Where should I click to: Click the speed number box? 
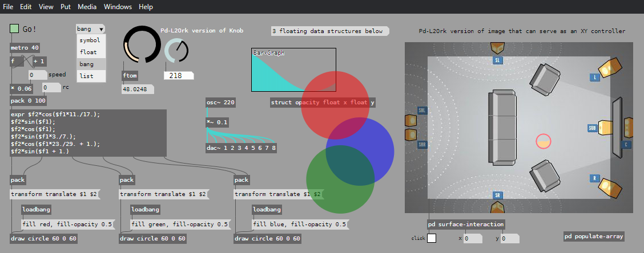[x=38, y=75]
